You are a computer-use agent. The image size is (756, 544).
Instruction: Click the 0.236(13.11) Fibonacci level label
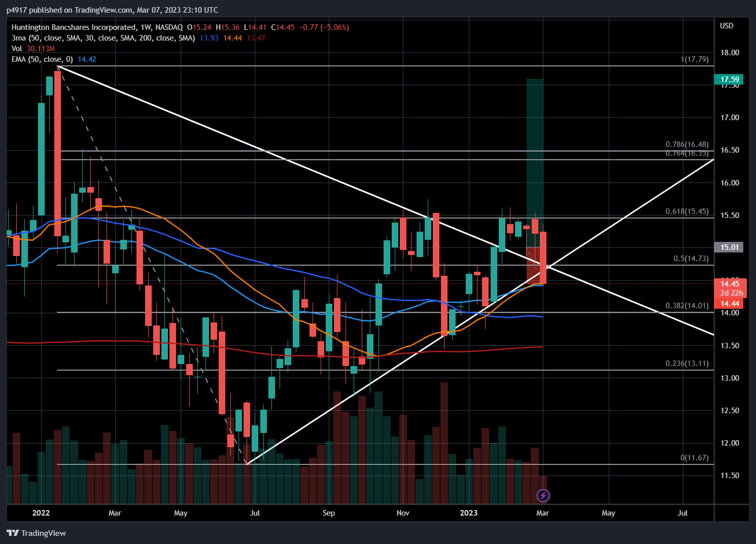point(687,364)
